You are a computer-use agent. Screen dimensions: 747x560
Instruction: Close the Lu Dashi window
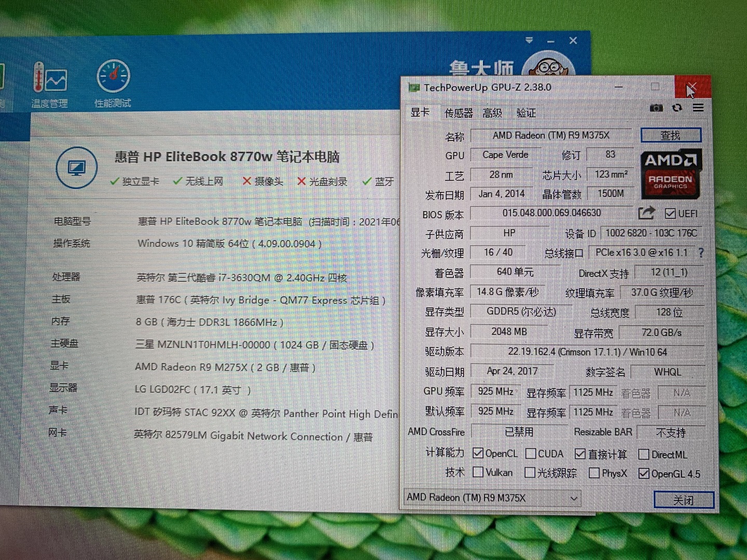[573, 40]
